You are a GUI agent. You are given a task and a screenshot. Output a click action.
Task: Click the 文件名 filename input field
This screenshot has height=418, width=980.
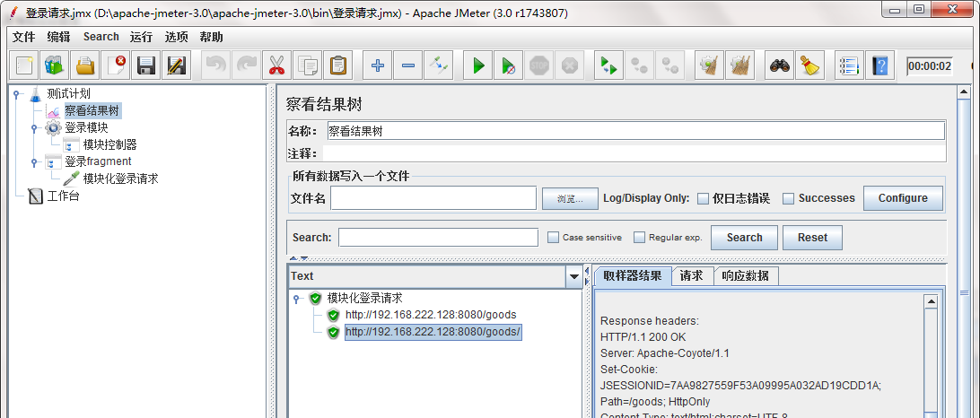433,198
